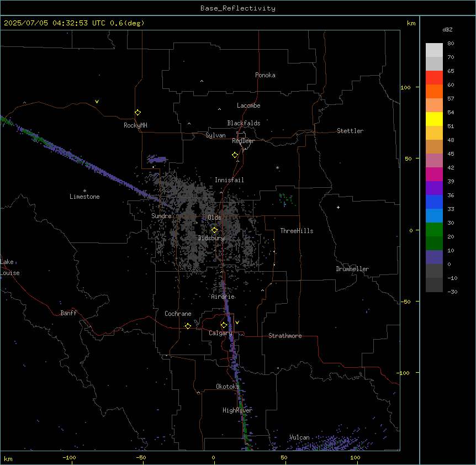Screen dimensions: 476x465
Task: Select the Strathmore label
Action: [285, 336]
